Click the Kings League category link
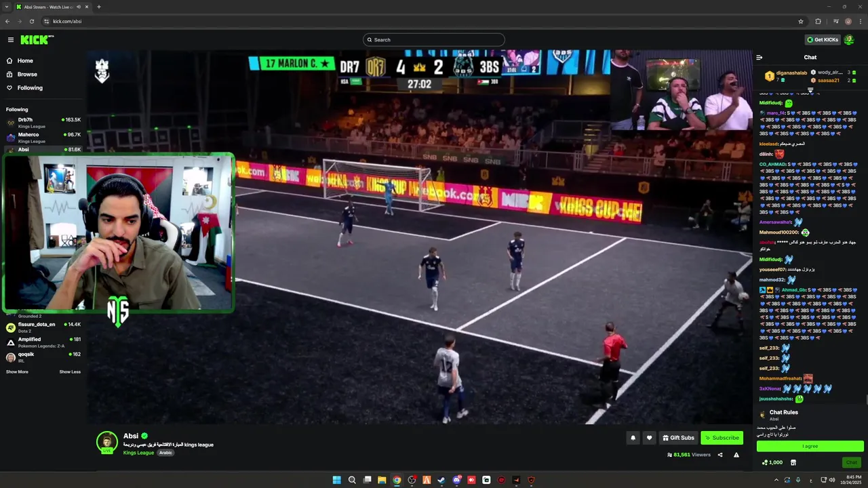868x488 pixels. [x=138, y=453]
